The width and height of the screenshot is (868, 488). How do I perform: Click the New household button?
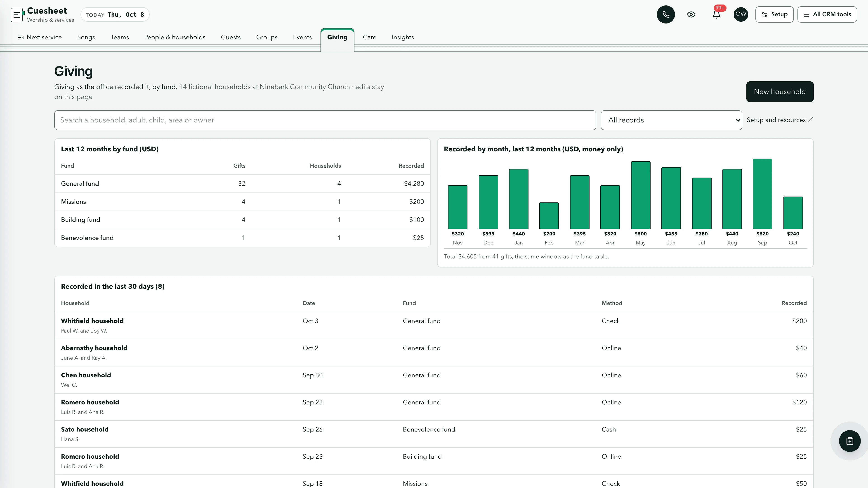780,91
